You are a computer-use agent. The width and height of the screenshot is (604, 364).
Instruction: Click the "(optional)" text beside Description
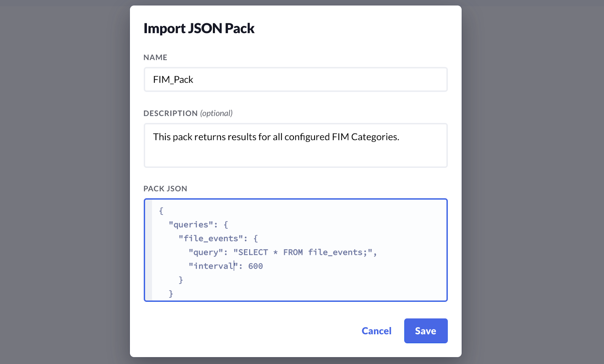216,113
